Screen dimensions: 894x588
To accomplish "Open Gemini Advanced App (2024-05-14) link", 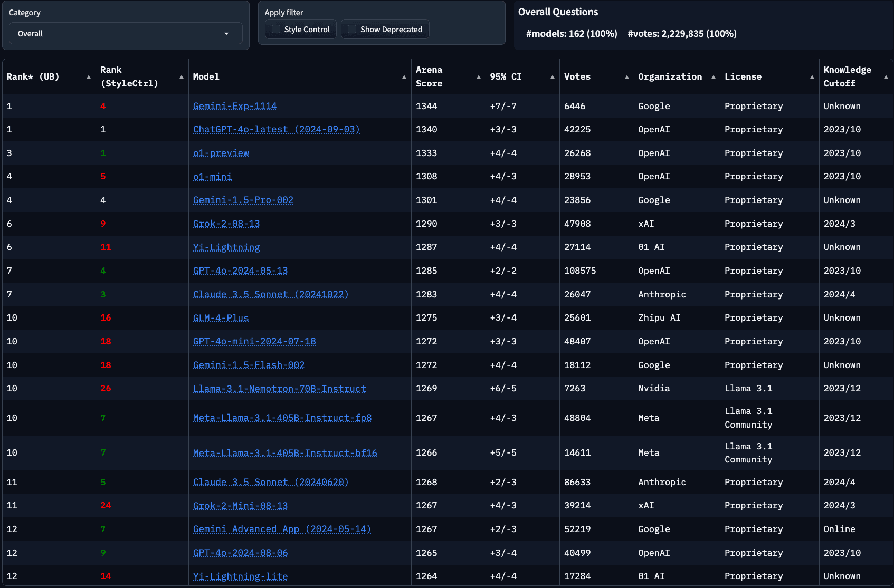I will [282, 529].
